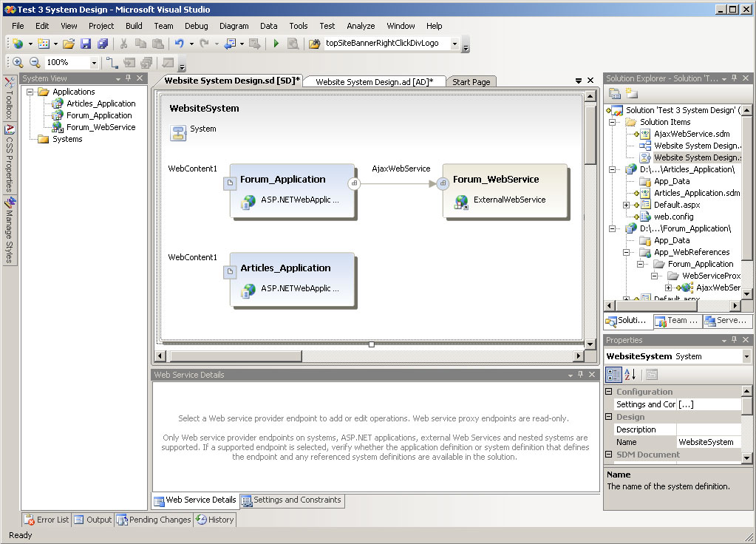The width and height of the screenshot is (756, 544).
Task: Open the active files list dropdown in document tabs
Action: [579, 81]
